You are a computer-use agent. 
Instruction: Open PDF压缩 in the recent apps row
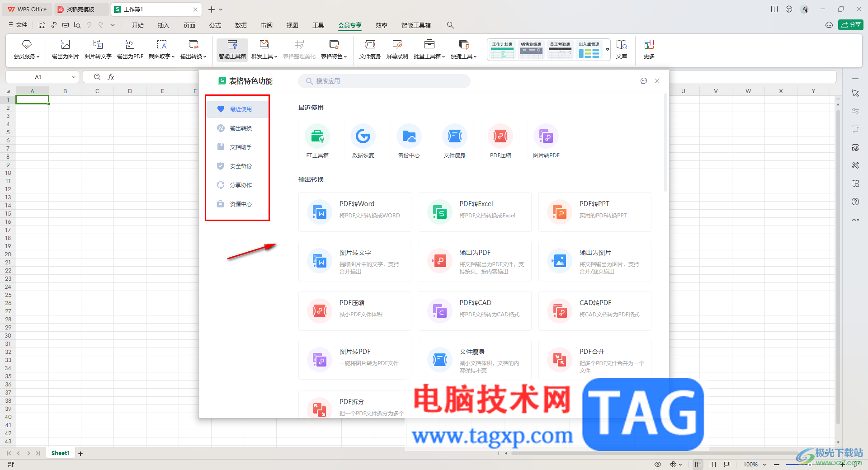(x=500, y=141)
